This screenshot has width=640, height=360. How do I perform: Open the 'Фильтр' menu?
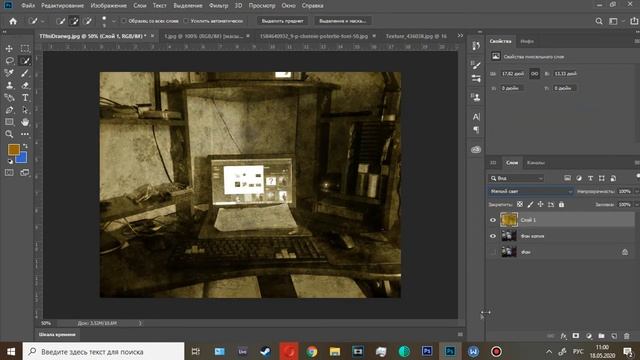tap(218, 6)
